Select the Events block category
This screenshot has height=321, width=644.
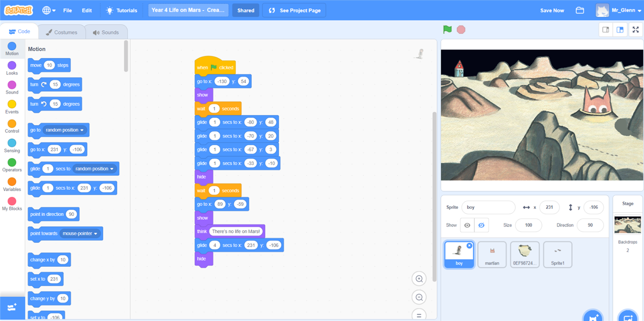[x=12, y=107]
